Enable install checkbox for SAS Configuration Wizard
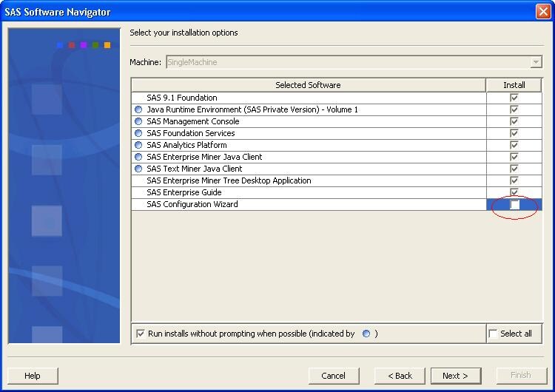This screenshot has height=392, width=555. (x=514, y=205)
